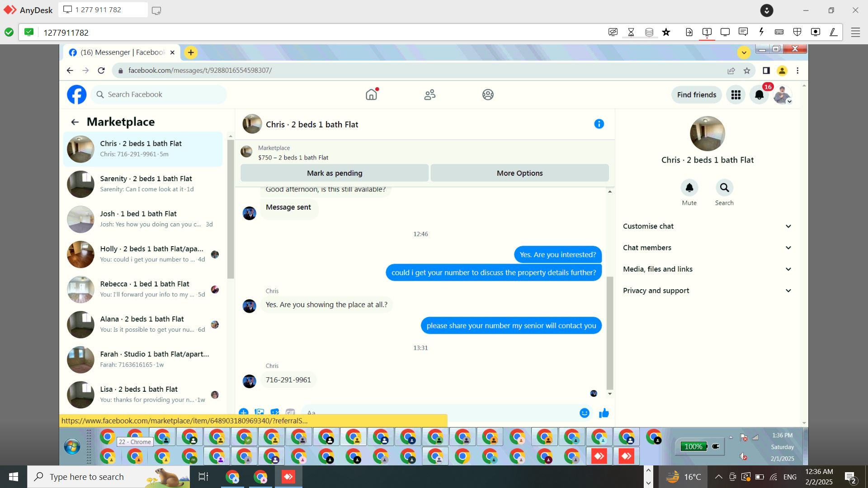The image size is (868, 488).
Task: Click the Search conversation magnifier icon
Action: coord(724,188)
